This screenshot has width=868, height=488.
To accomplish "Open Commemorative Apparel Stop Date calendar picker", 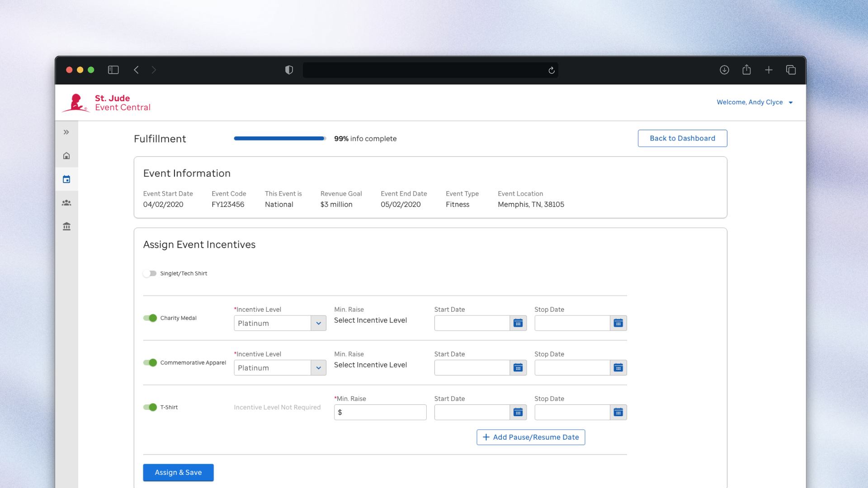I will coord(618,368).
